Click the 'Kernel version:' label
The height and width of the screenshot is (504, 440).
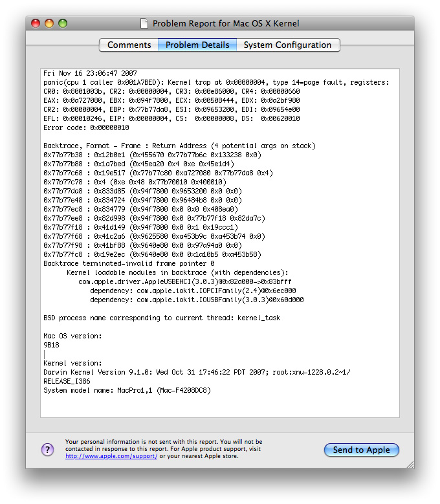pos(72,363)
